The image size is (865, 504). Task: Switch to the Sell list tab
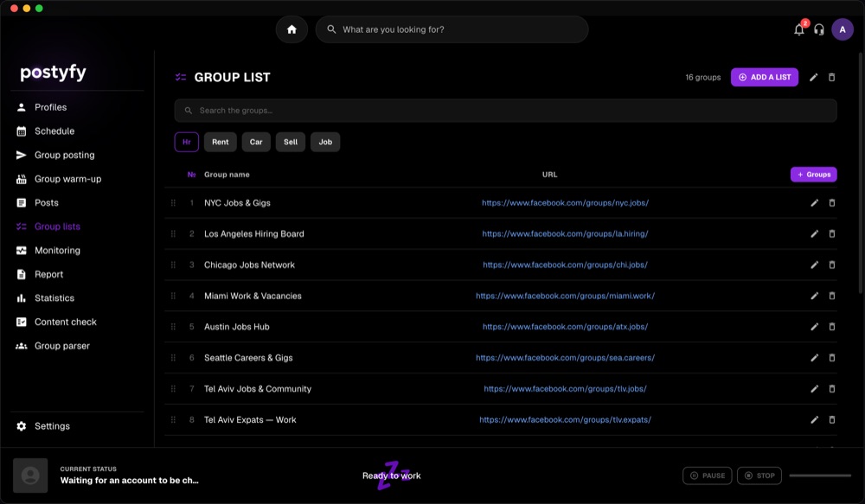291,142
